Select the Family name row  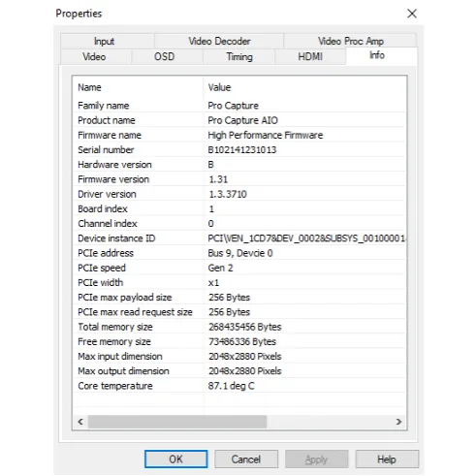click(x=239, y=106)
